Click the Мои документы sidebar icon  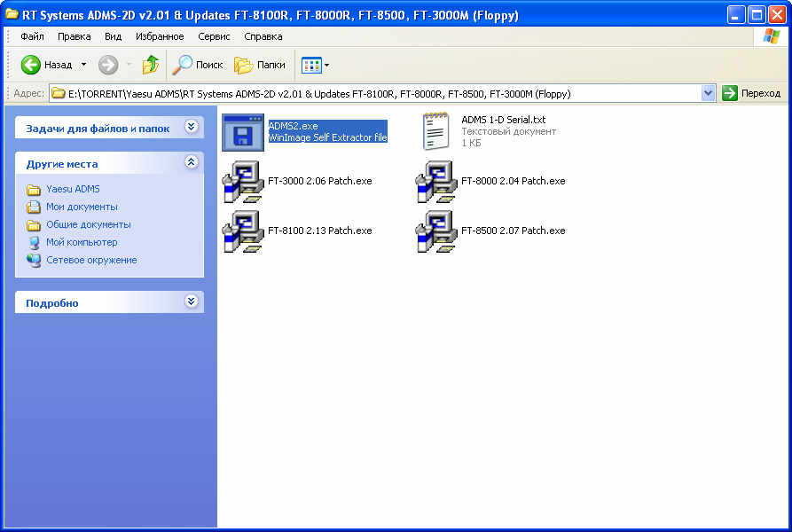34,207
